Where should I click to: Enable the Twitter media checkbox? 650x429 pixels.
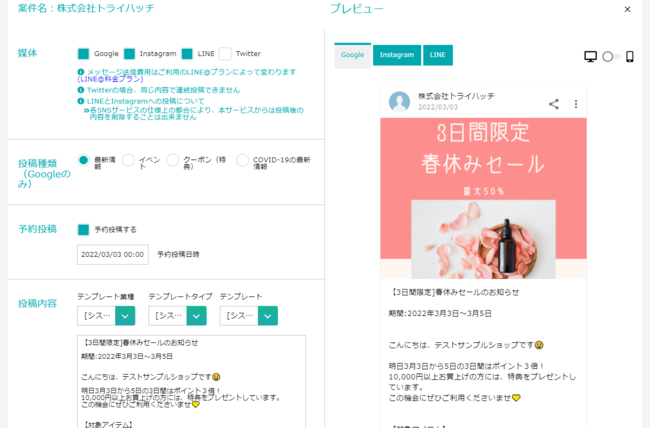coord(225,54)
